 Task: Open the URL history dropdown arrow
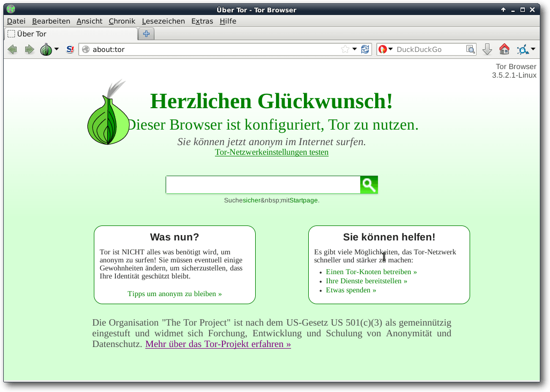(355, 49)
